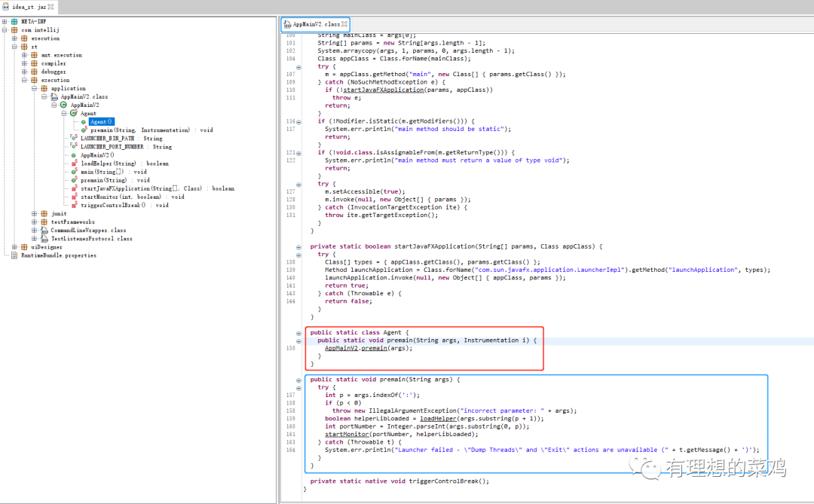Open the underlined loadHelper method link
The width and height of the screenshot is (814, 504).
438,418
